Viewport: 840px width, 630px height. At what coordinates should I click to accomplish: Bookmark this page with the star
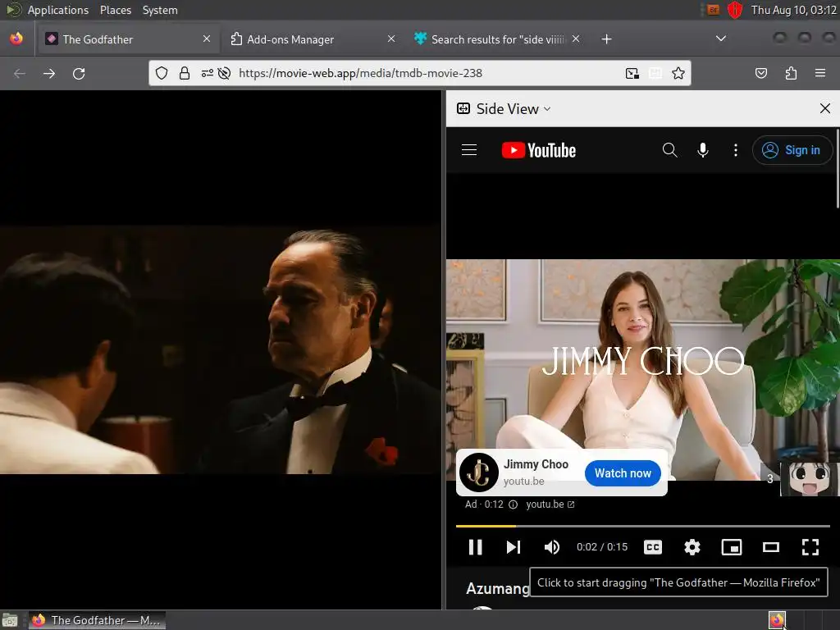[678, 73]
